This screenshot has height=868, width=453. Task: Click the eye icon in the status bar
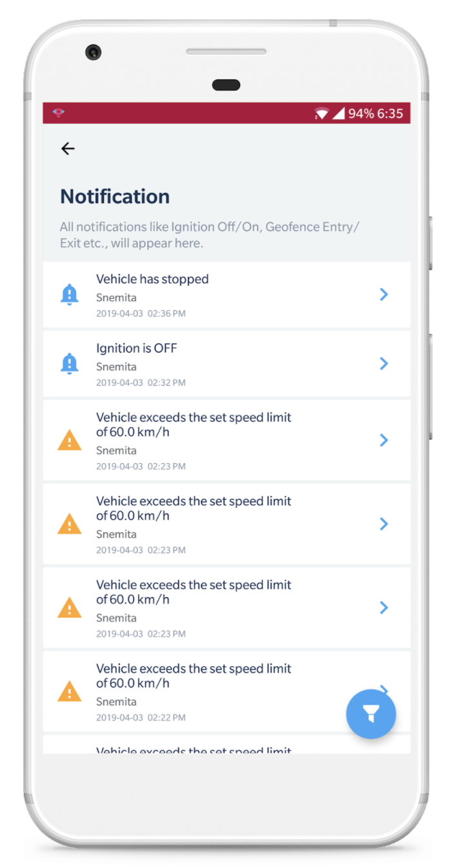coord(59,113)
